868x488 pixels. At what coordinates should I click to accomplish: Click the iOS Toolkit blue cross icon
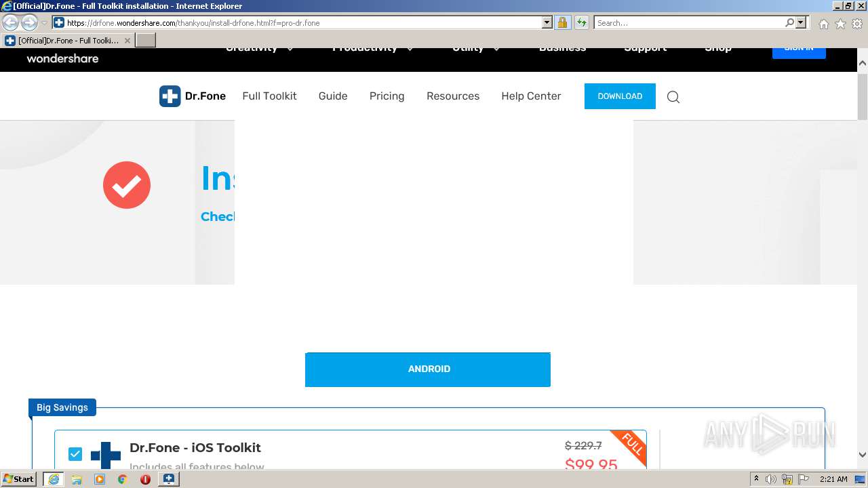click(x=106, y=455)
